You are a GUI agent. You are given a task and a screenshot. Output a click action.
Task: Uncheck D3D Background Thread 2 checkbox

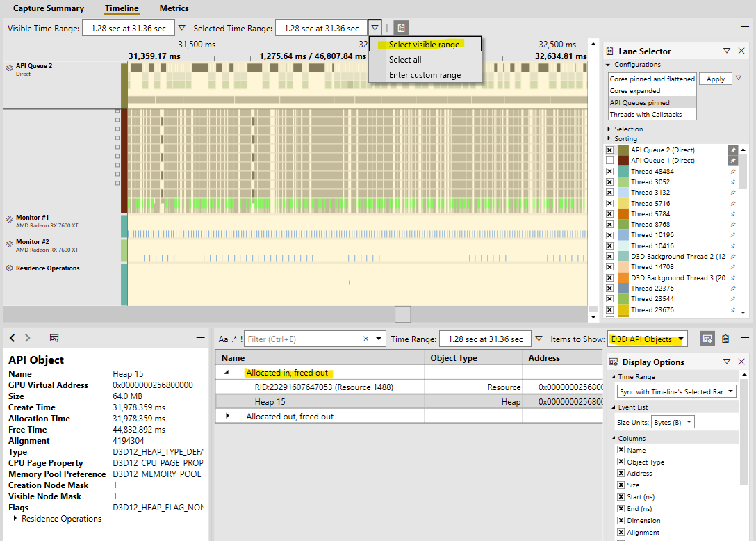tap(609, 257)
